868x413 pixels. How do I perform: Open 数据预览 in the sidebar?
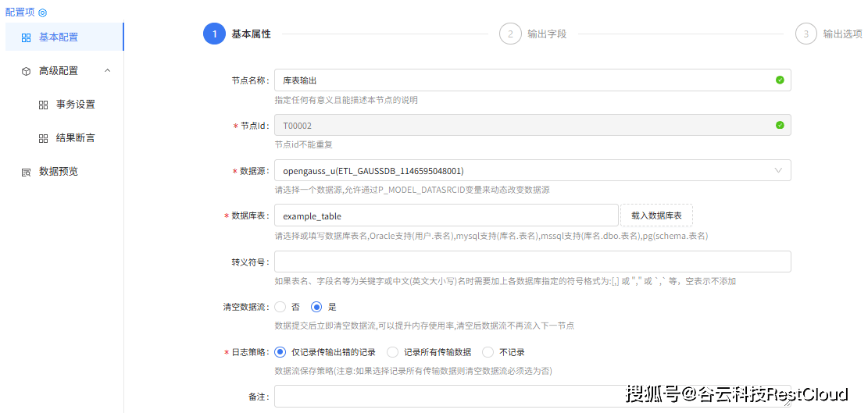tap(59, 172)
